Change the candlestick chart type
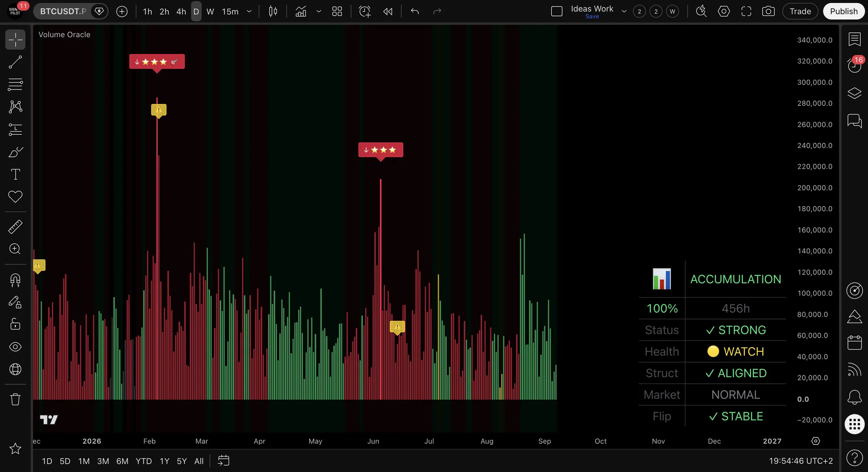The width and height of the screenshot is (868, 472). tap(273, 12)
